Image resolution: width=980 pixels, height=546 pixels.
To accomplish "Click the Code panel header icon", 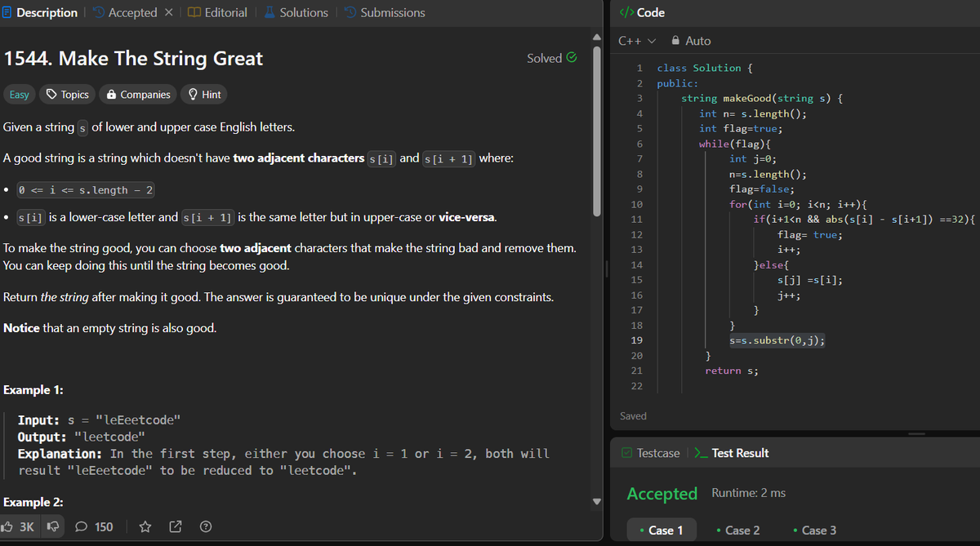I will 626,12.
